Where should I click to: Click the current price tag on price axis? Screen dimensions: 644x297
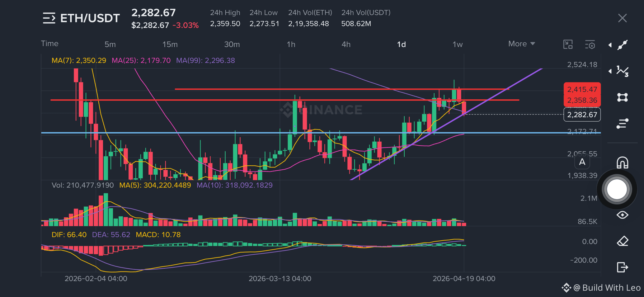[x=582, y=115]
